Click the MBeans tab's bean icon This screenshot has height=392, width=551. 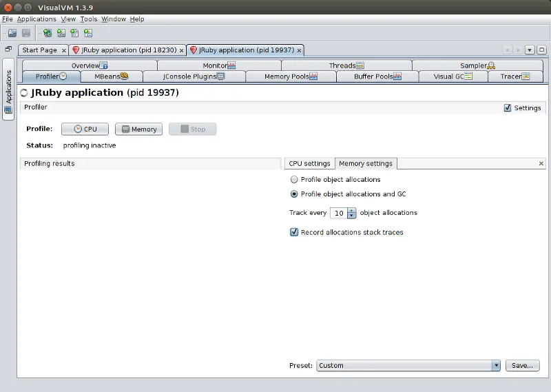tap(125, 76)
